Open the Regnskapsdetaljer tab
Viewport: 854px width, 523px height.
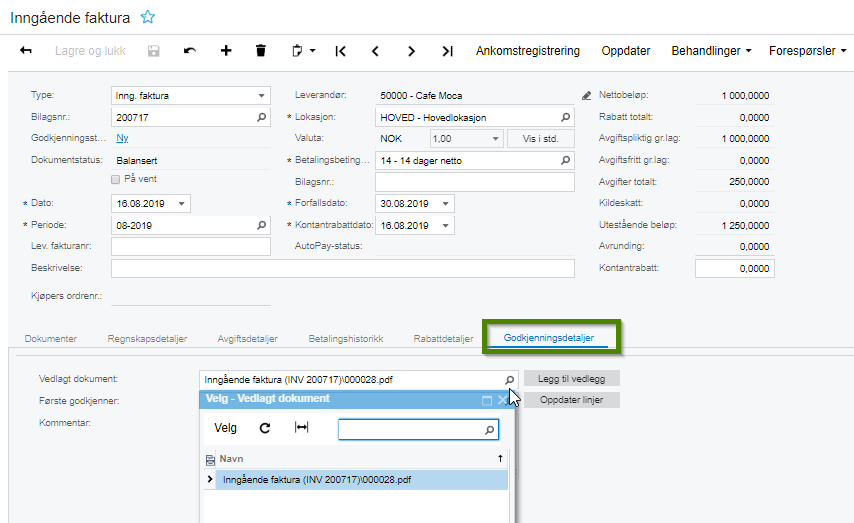[x=147, y=339]
